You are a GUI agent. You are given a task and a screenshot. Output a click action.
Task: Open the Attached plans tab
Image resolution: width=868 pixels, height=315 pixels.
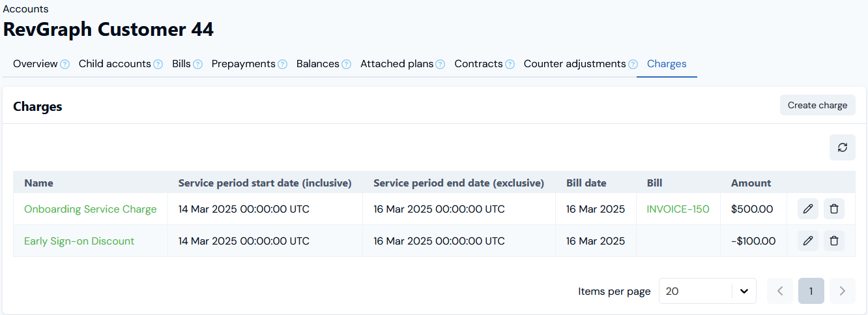click(x=397, y=64)
